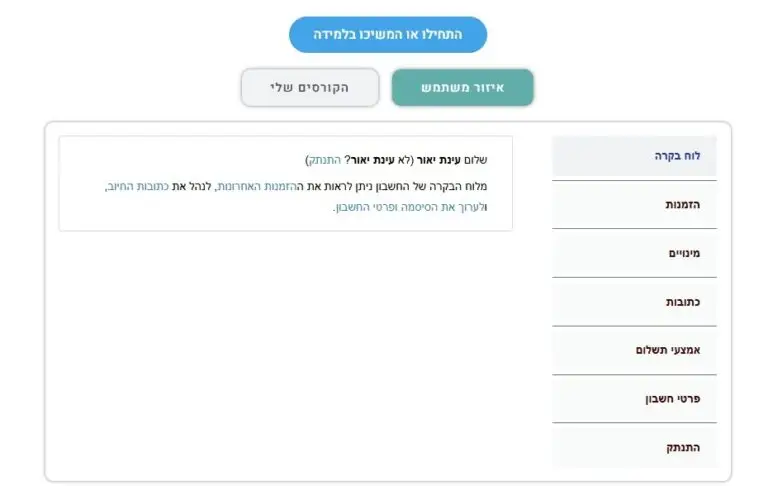768x486 pixels.
Task: Select "לוח בקרה" in the account sidebar
Action: pyautogui.click(x=633, y=156)
